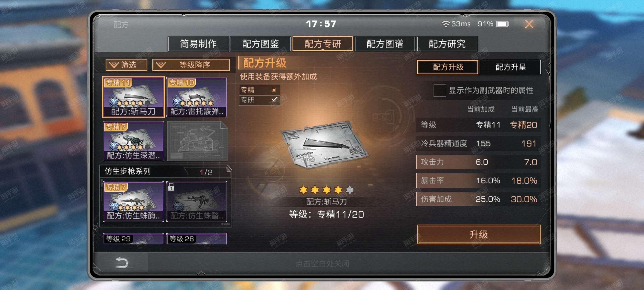This screenshot has height=290, width=644.
Task: Expand the 仿生步枪系列 group header
Action: pyautogui.click(x=166, y=171)
